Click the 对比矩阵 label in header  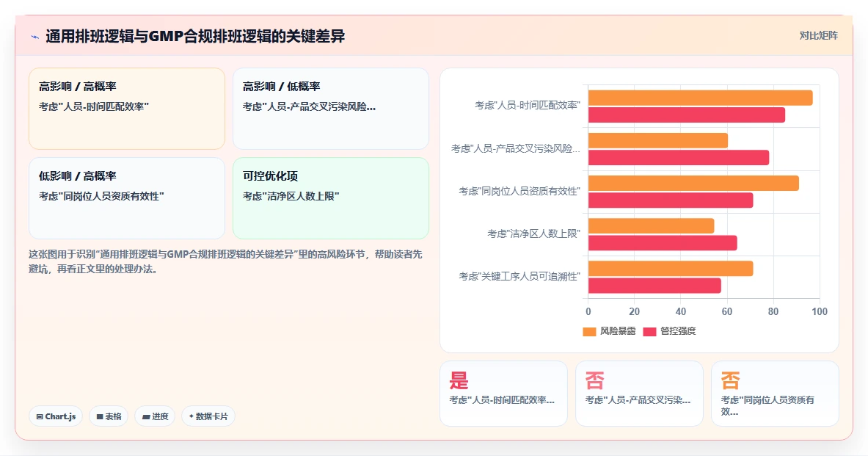[818, 35]
